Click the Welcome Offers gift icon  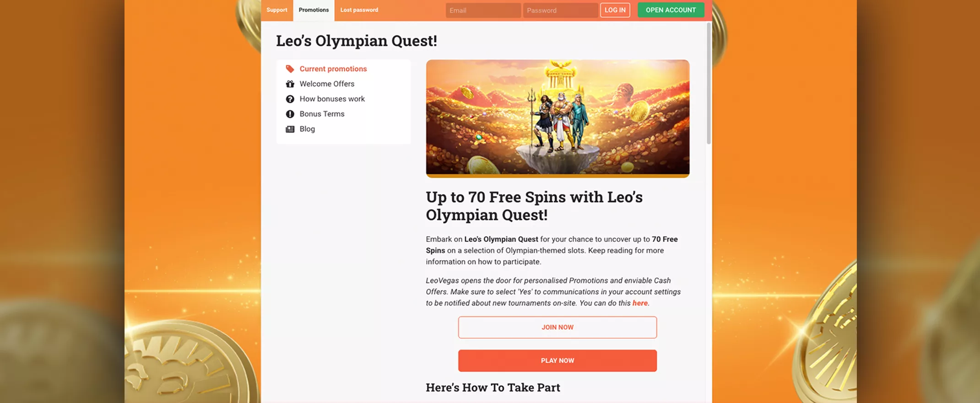click(290, 84)
